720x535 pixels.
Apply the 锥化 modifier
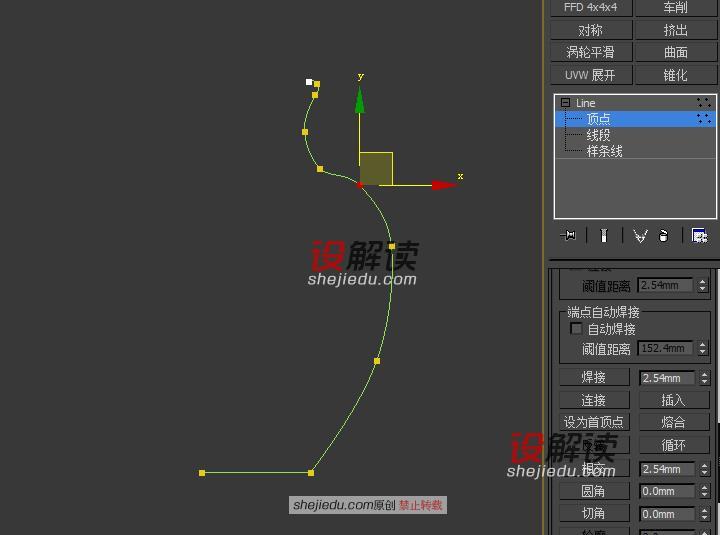tap(675, 75)
